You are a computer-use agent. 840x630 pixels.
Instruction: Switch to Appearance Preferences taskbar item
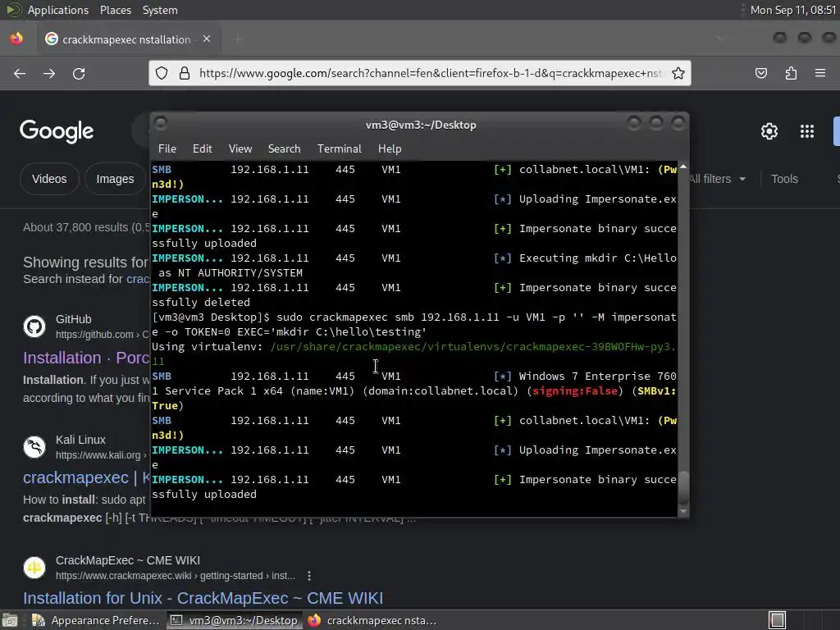[95, 620]
